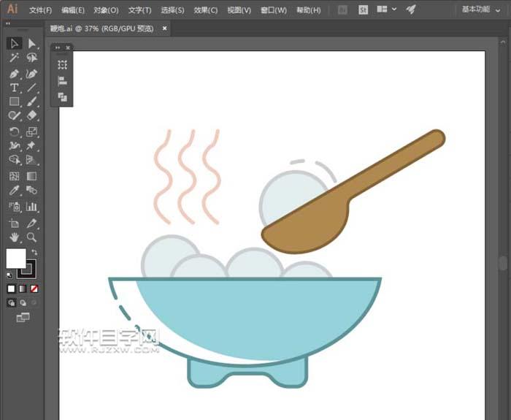Screen dimensions: 511x420
Task: Open the 选择(S) menu
Action: click(172, 10)
